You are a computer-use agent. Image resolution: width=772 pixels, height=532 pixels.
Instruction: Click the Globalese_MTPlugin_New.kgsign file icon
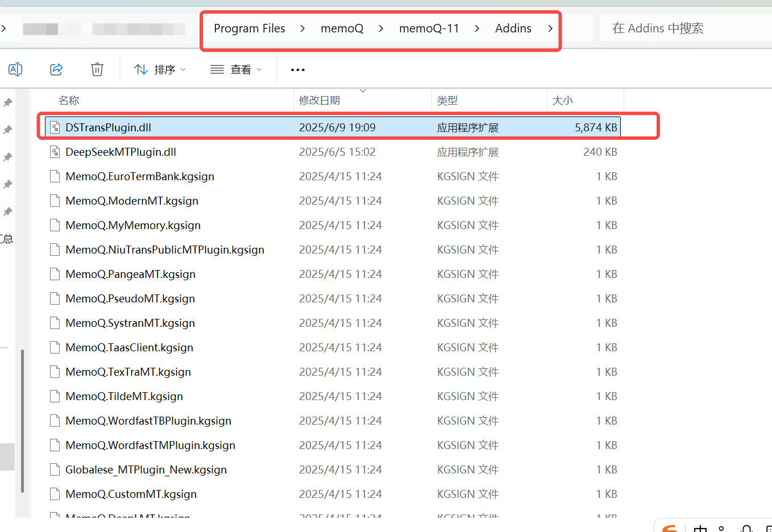point(55,469)
